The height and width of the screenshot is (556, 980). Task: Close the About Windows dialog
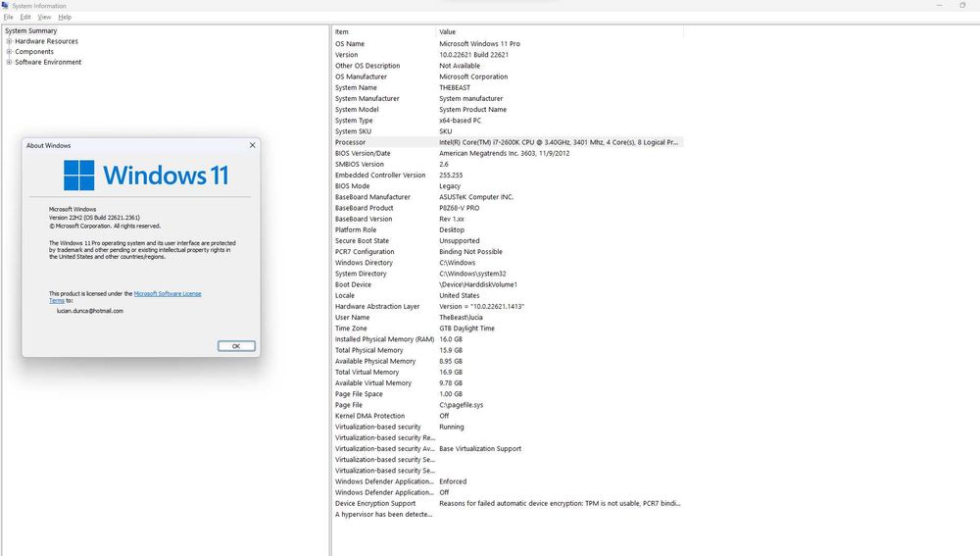point(253,145)
